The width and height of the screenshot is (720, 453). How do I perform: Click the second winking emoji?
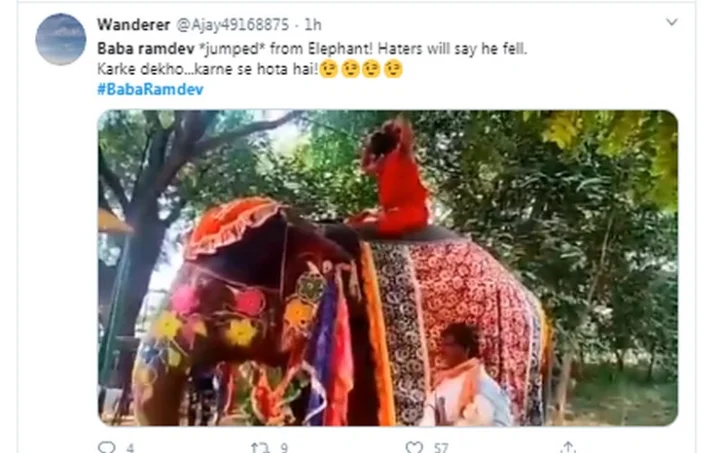tap(350, 69)
